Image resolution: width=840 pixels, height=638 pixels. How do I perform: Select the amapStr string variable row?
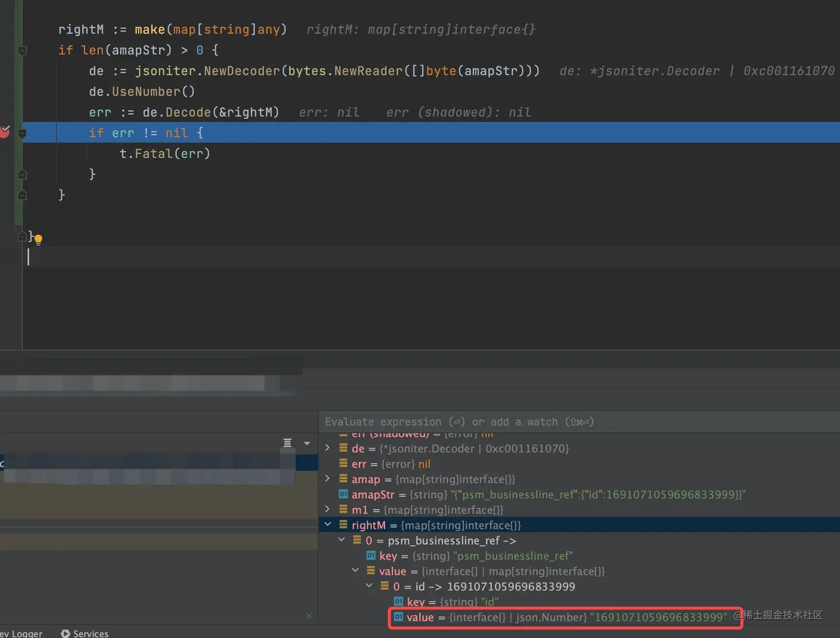point(579,494)
